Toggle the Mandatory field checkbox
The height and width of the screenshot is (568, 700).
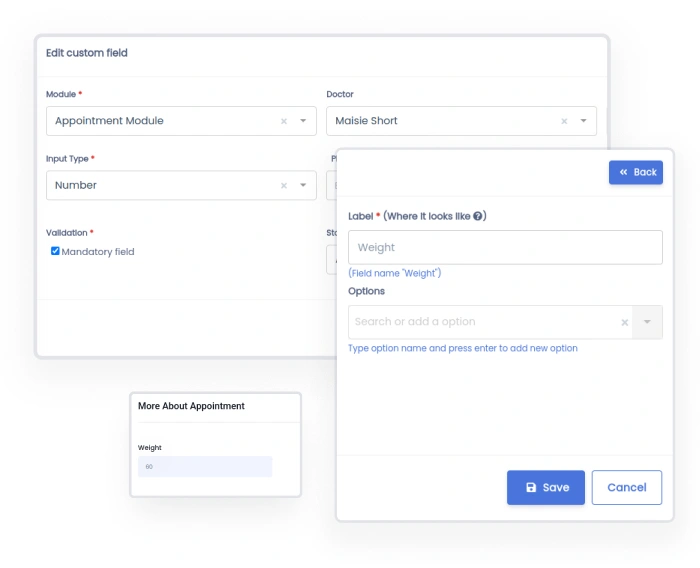tap(55, 251)
